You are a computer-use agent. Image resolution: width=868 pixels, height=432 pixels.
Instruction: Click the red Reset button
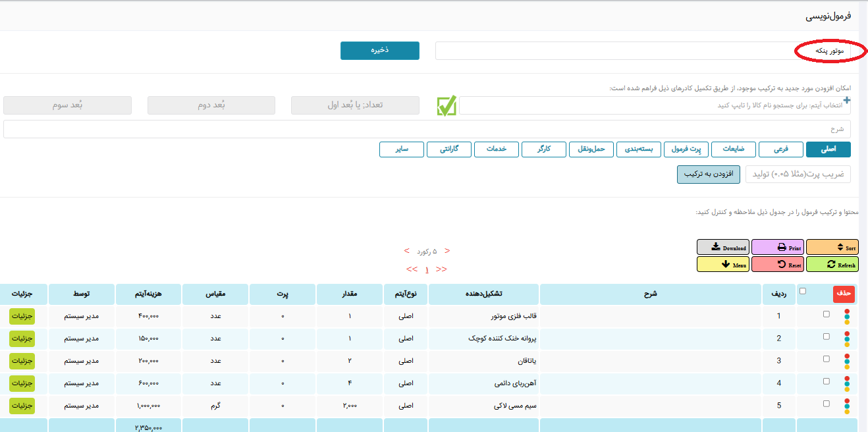click(778, 264)
